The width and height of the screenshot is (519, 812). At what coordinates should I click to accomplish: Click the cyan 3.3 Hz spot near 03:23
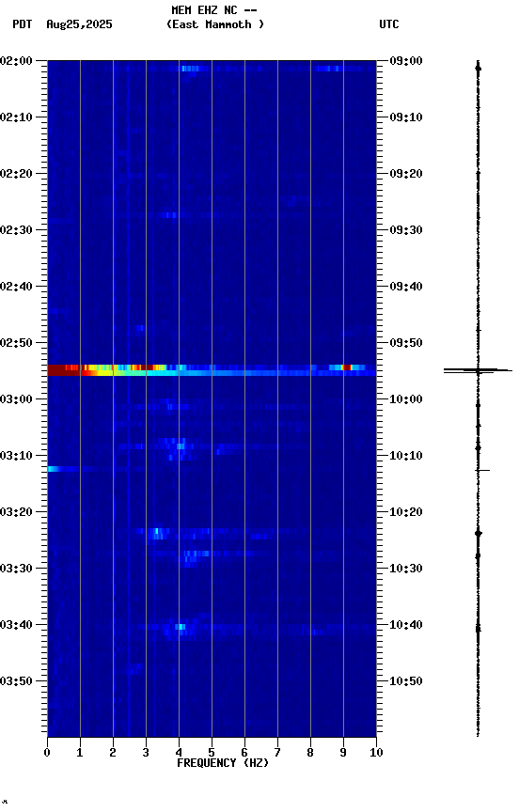tap(158, 531)
